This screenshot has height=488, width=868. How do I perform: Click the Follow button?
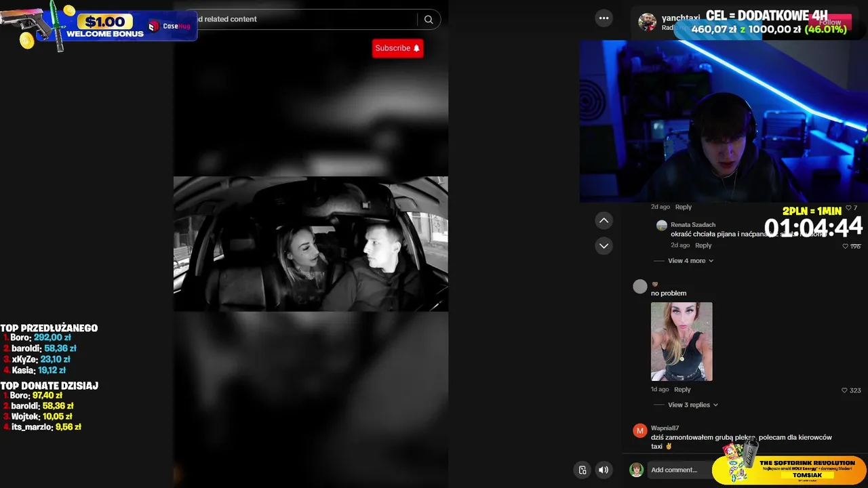tap(829, 22)
